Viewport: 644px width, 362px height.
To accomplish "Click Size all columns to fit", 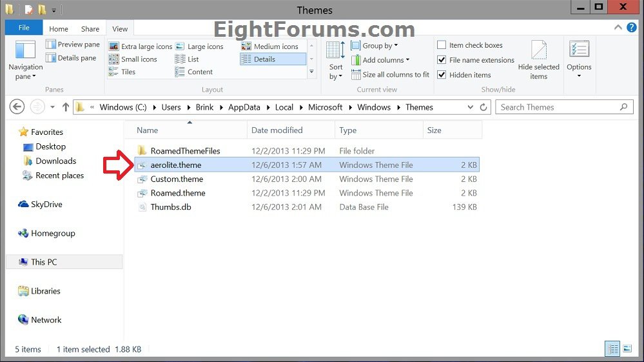I will click(389, 75).
